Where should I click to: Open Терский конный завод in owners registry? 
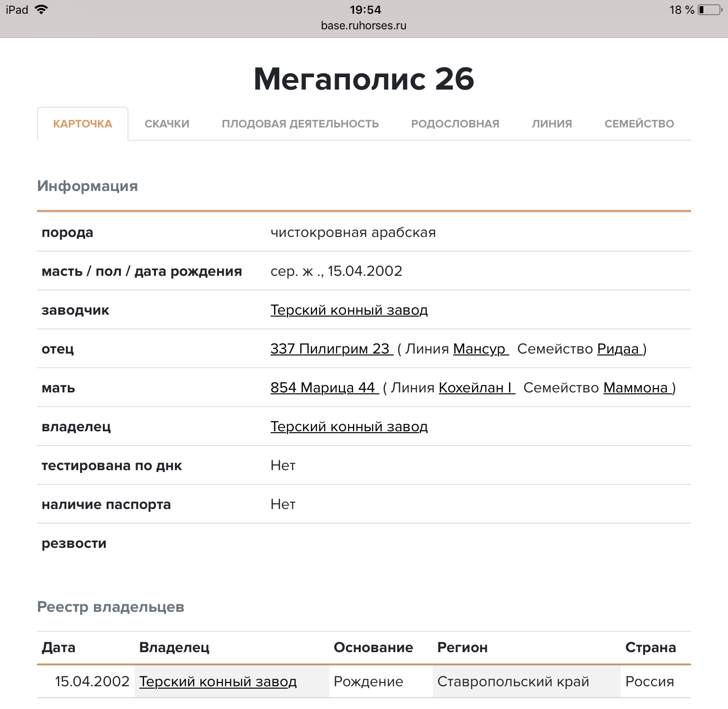pyautogui.click(x=218, y=682)
